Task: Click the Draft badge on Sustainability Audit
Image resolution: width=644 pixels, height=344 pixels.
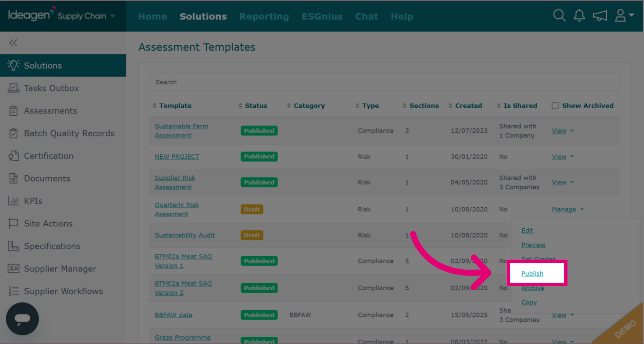Action: (252, 235)
